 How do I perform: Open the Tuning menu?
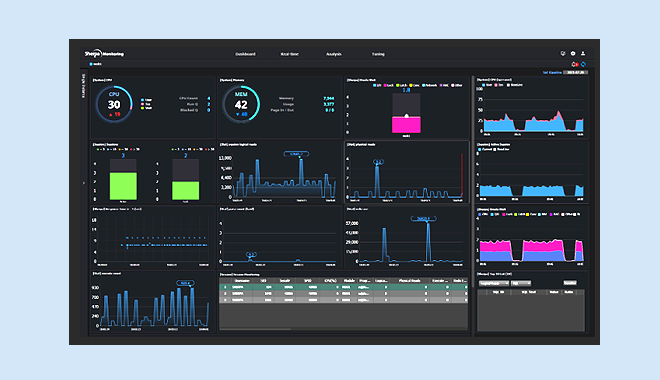pos(378,54)
